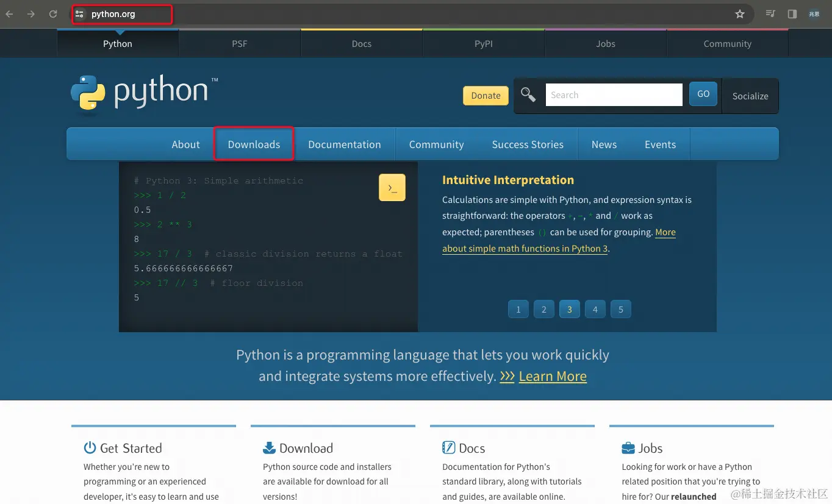Select the Community top tab
Screen dimensions: 832x504
[727, 44]
